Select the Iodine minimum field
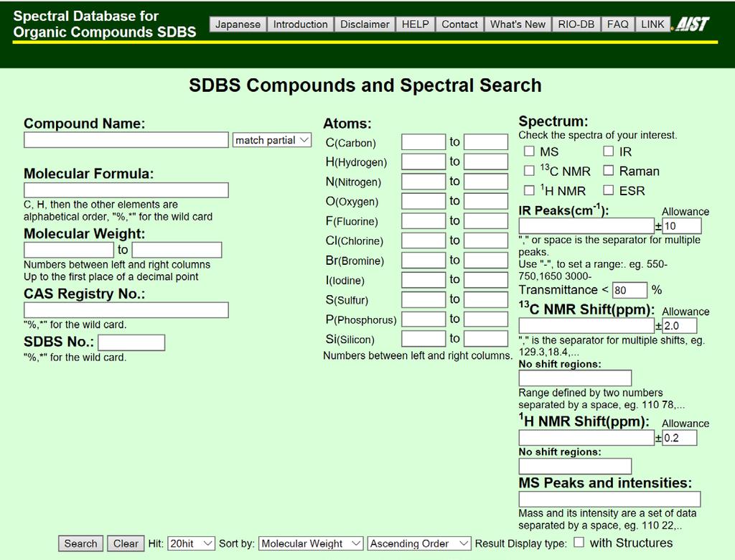735x560 pixels. [x=423, y=279]
